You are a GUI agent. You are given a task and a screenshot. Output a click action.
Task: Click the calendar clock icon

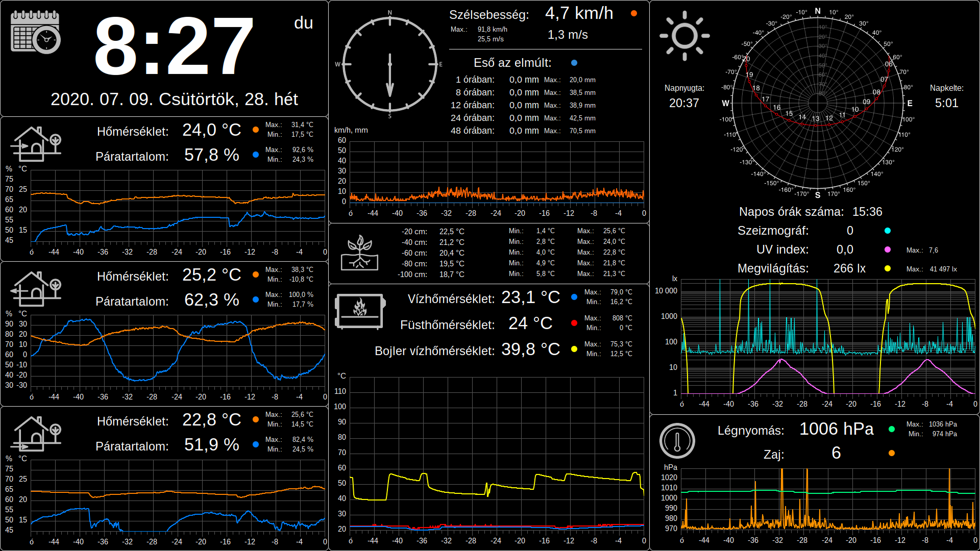(x=36, y=32)
